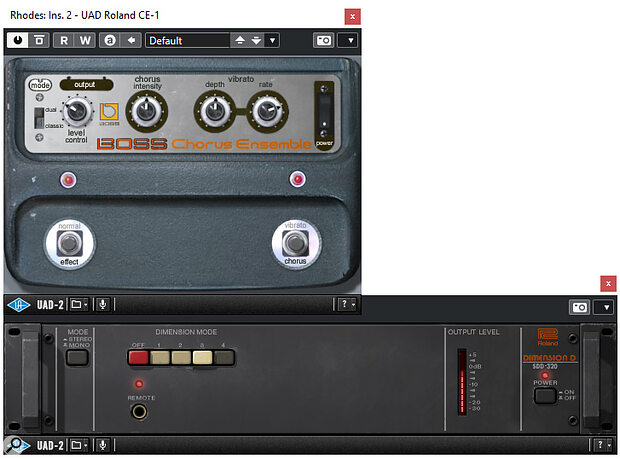Toggle the Stereo/Mono mode button

[78, 358]
